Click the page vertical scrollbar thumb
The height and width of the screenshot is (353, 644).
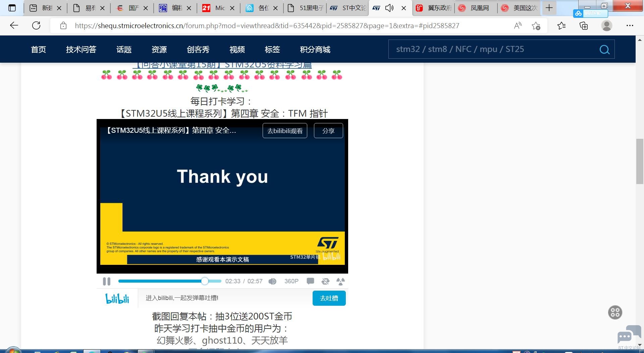(640, 161)
